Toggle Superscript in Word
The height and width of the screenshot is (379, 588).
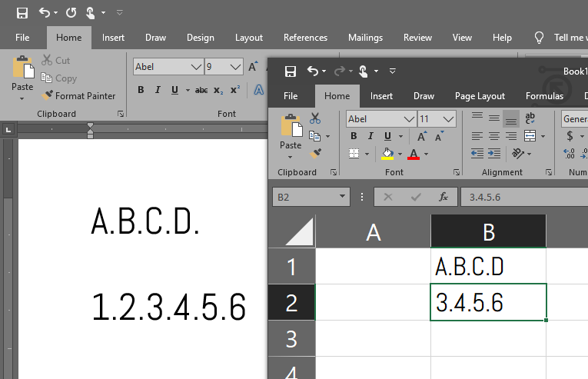click(235, 90)
